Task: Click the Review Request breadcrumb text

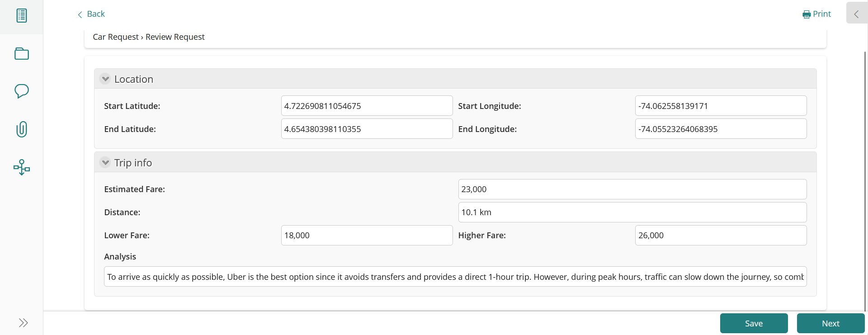Action: [x=175, y=37]
